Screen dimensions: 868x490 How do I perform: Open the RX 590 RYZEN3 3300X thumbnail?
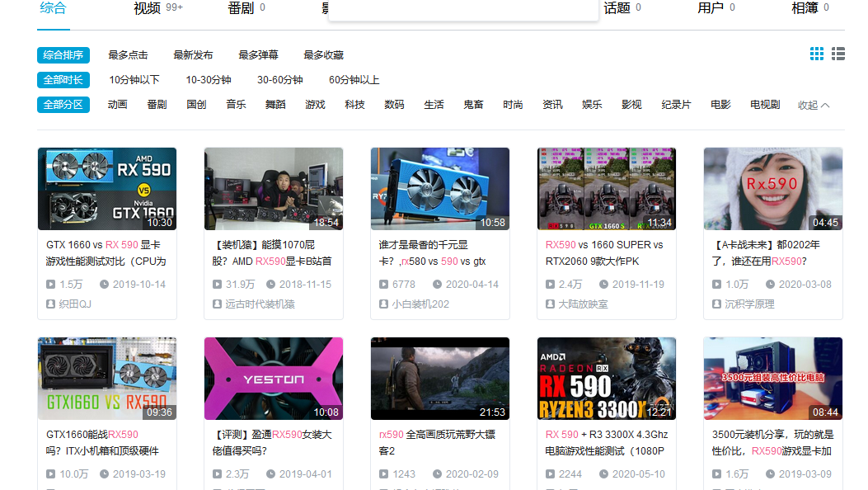[607, 379]
